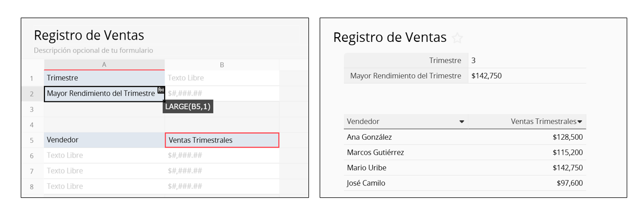644x221 pixels.
Task: Select the Ventas Trimestrales cell B5
Action: 222,140
